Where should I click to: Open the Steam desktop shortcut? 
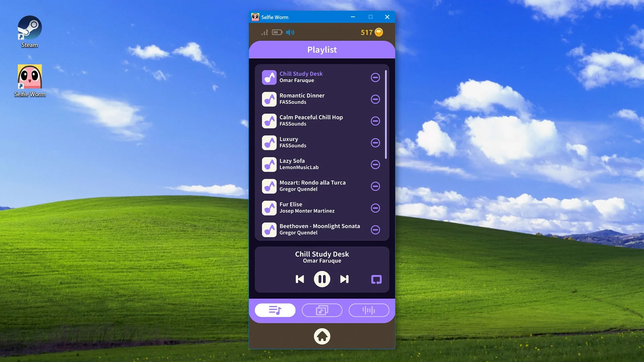pos(30,32)
